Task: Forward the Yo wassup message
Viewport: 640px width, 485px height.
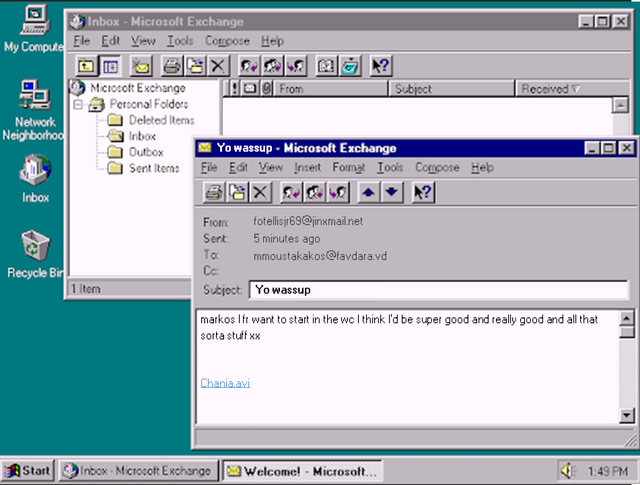Action: (x=338, y=192)
